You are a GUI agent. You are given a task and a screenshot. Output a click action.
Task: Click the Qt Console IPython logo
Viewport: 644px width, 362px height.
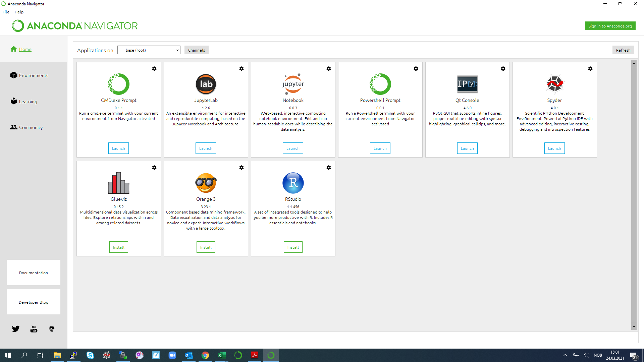coord(468,84)
